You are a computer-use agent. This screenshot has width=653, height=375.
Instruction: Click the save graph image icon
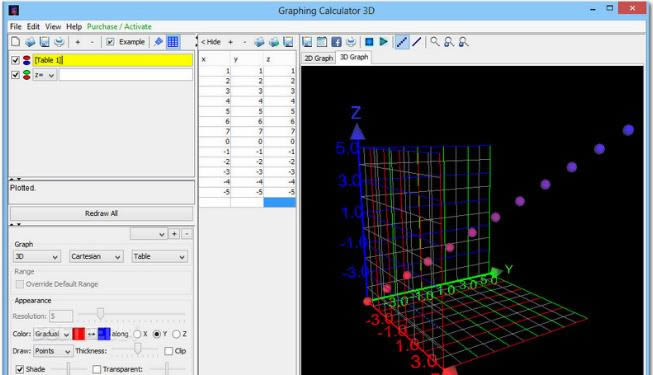point(307,42)
